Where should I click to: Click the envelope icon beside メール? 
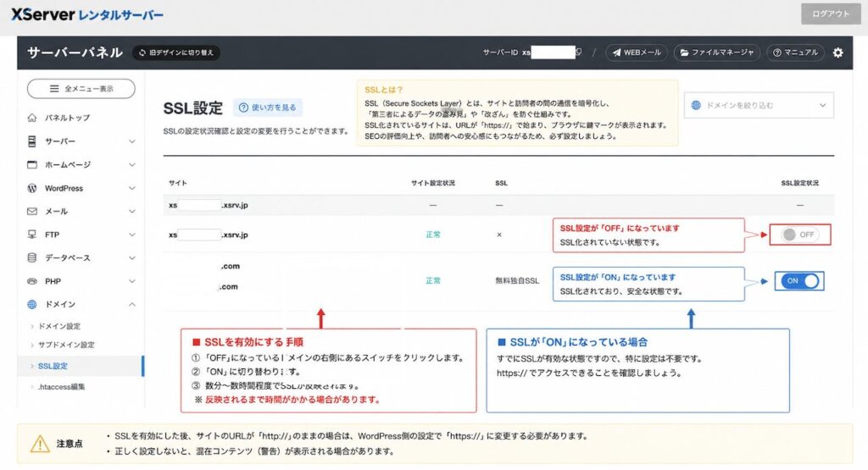click(32, 211)
